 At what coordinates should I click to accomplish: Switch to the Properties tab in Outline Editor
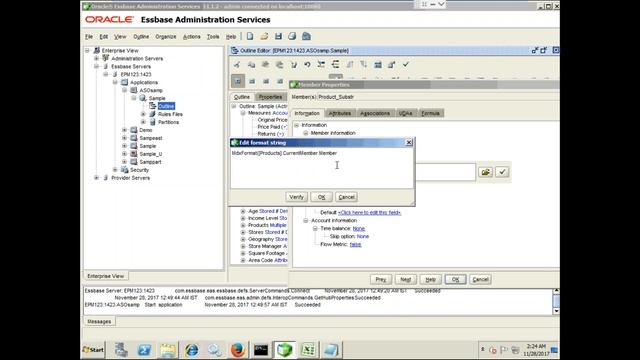click(x=270, y=97)
